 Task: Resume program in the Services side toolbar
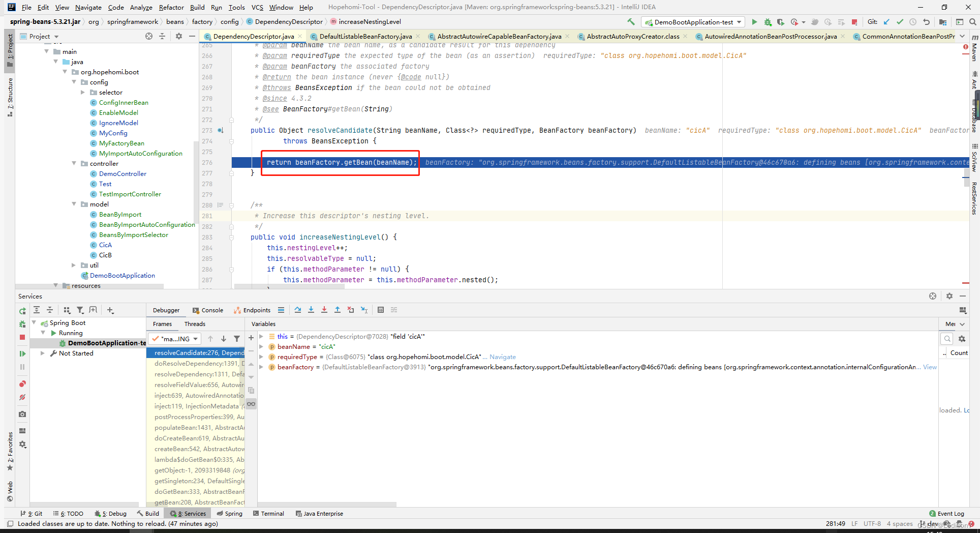(x=22, y=353)
